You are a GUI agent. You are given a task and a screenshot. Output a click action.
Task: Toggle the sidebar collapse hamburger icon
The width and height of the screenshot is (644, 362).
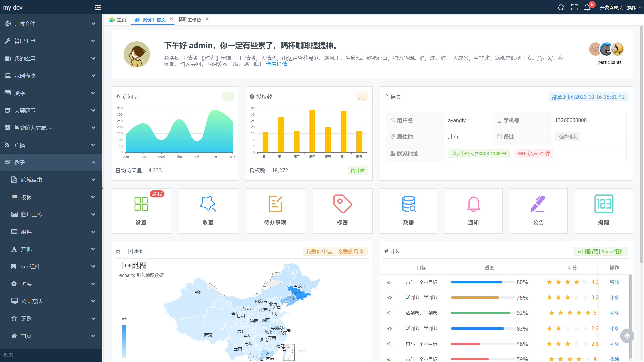98,8
